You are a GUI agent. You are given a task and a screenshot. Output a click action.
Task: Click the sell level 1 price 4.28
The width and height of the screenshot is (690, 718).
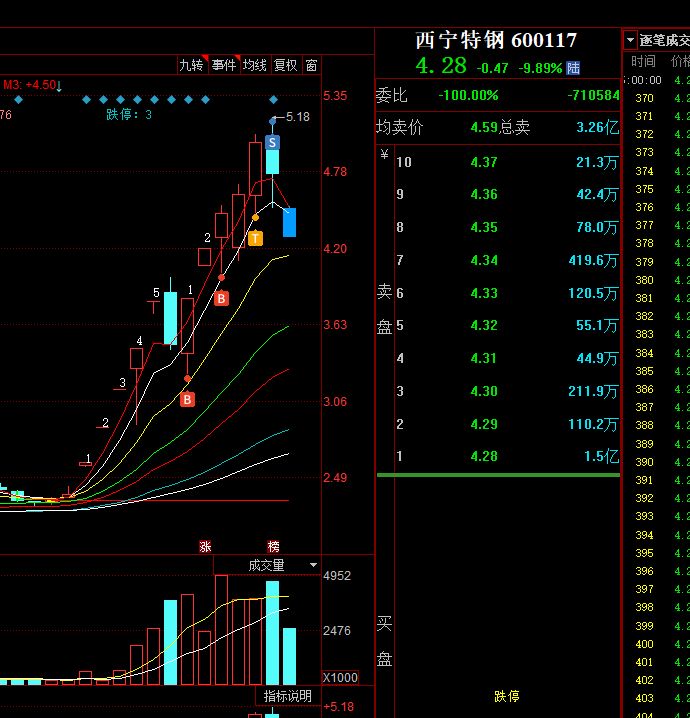pos(484,456)
